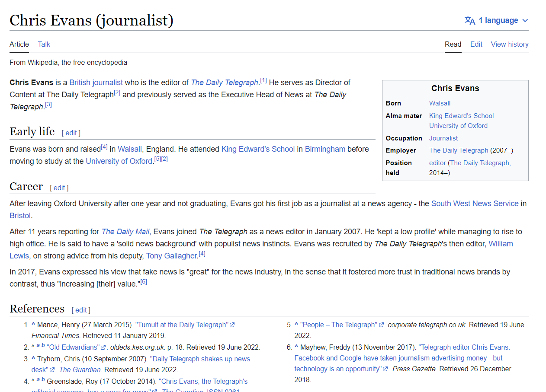This screenshot has width=546, height=392.
Task: Open Walsall link in the infobox Born row
Action: point(440,103)
